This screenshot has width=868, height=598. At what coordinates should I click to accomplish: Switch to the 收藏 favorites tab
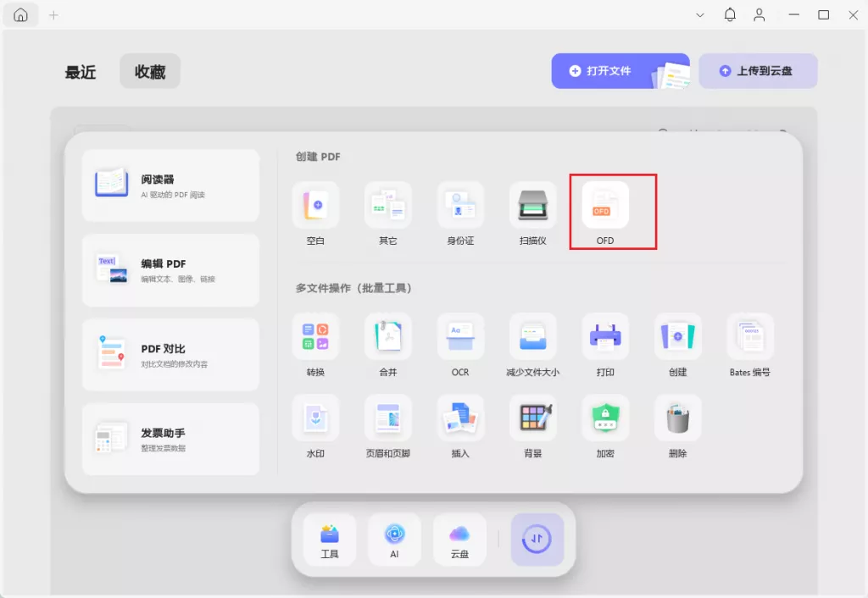coord(149,71)
